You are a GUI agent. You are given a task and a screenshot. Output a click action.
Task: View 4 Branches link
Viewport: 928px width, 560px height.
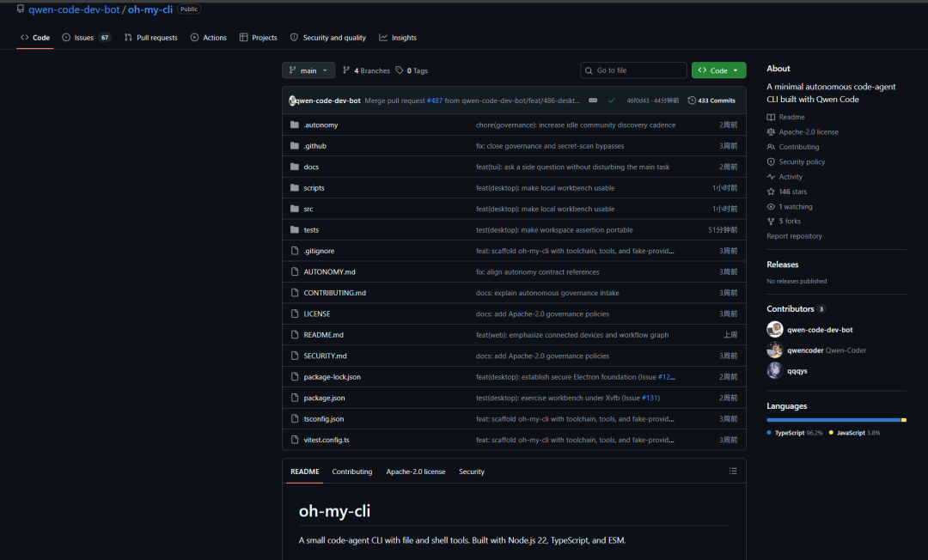366,70
